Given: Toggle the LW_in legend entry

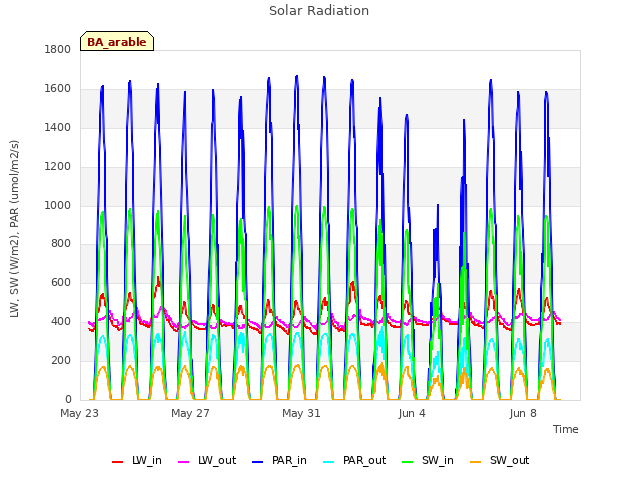Looking at the screenshot, I should (137, 460).
